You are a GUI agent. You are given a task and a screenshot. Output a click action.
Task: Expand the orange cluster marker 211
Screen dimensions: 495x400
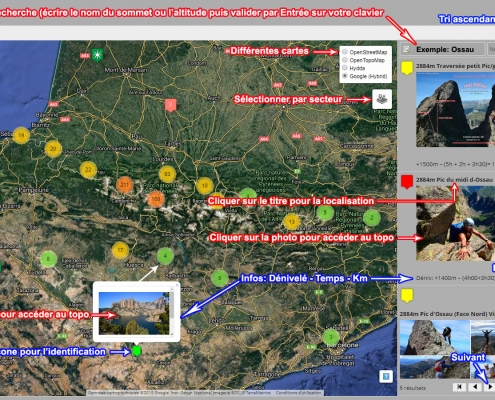125,184
